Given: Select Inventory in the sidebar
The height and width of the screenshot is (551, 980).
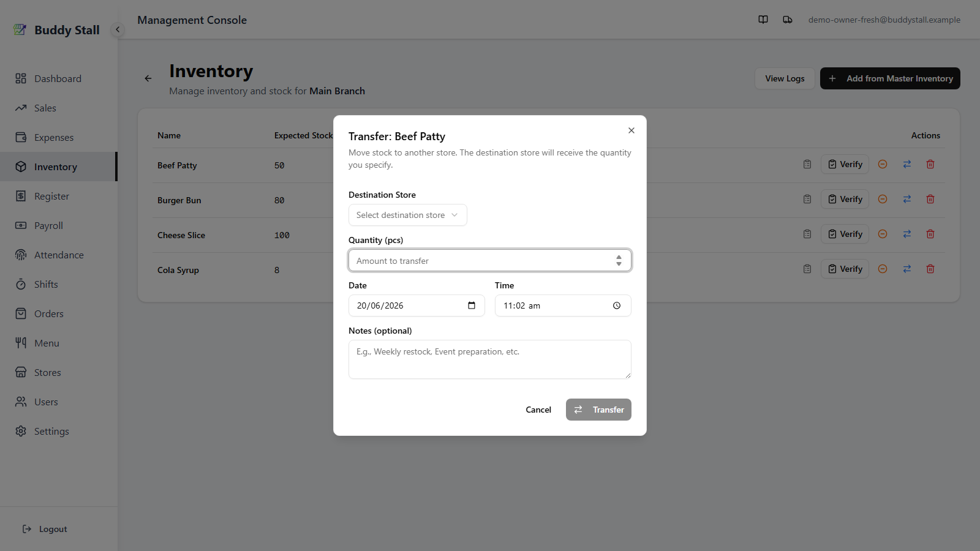Looking at the screenshot, I should (x=58, y=167).
